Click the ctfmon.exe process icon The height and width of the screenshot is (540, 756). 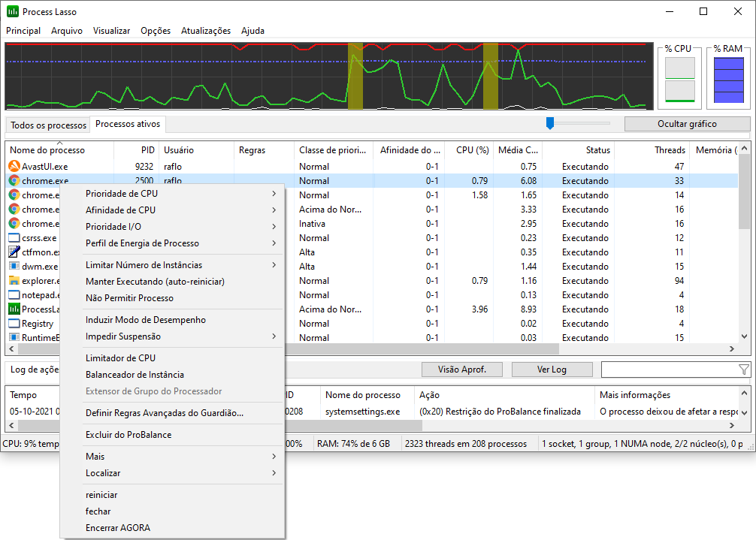[14, 252]
